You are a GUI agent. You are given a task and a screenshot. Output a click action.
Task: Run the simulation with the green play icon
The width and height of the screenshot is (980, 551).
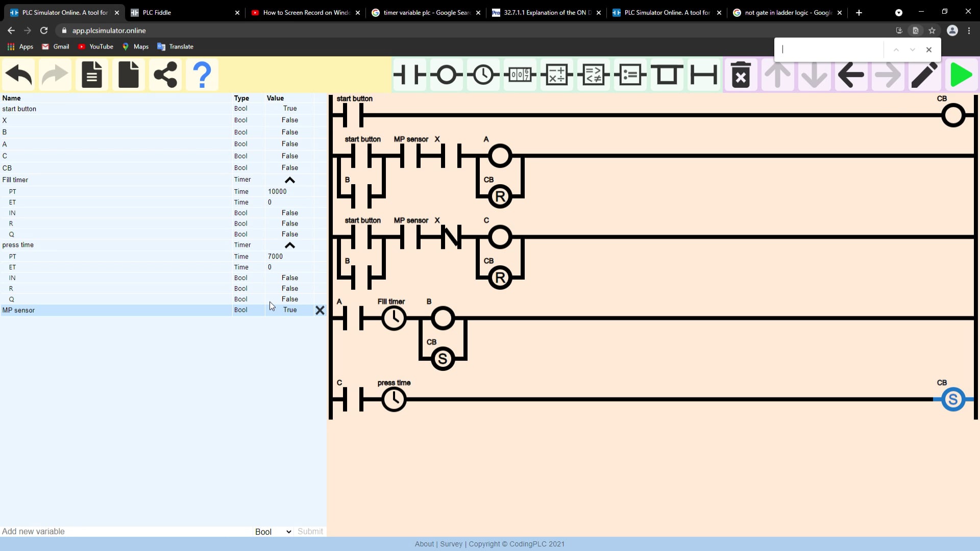click(x=961, y=74)
